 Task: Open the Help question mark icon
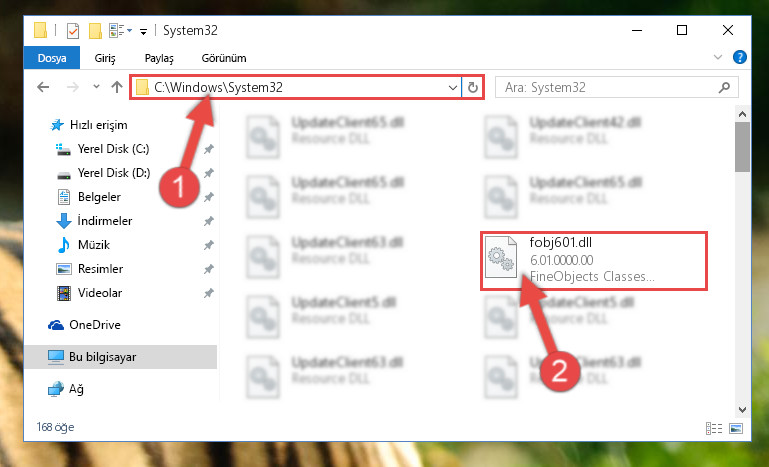[x=740, y=57]
